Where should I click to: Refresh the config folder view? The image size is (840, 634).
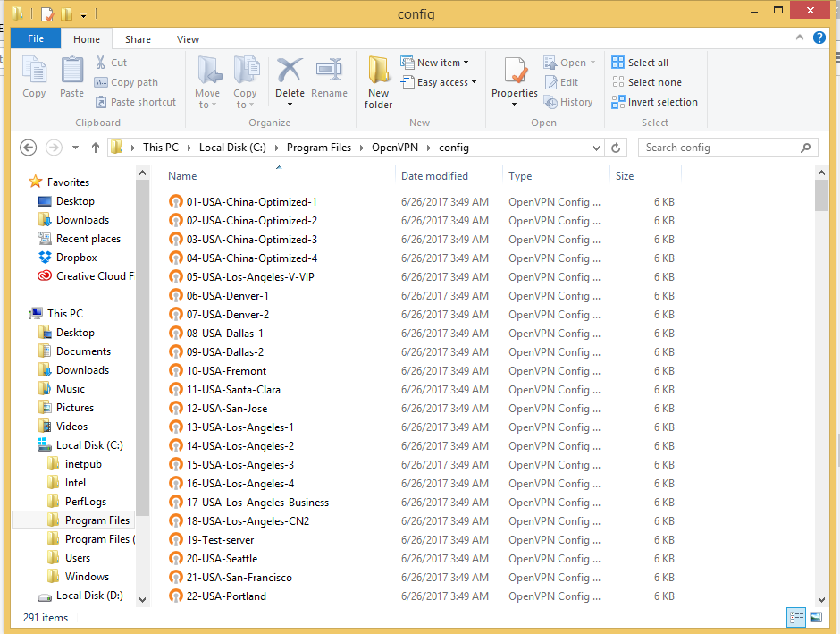[x=616, y=148]
